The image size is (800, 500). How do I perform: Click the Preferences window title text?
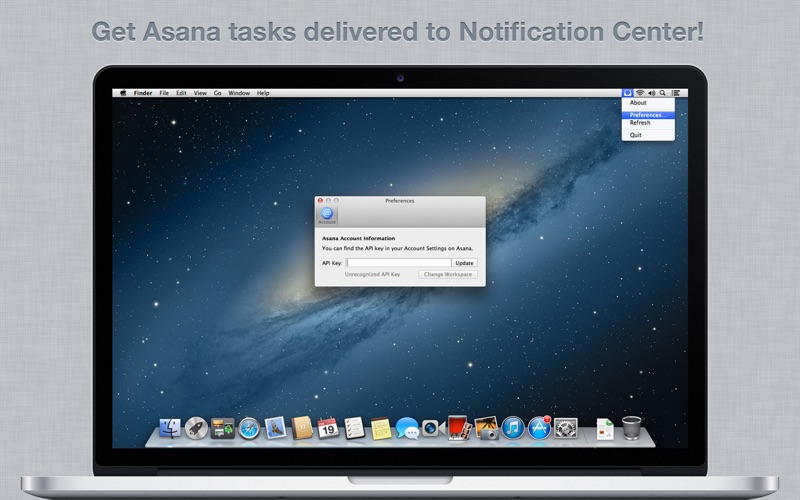coord(399,201)
